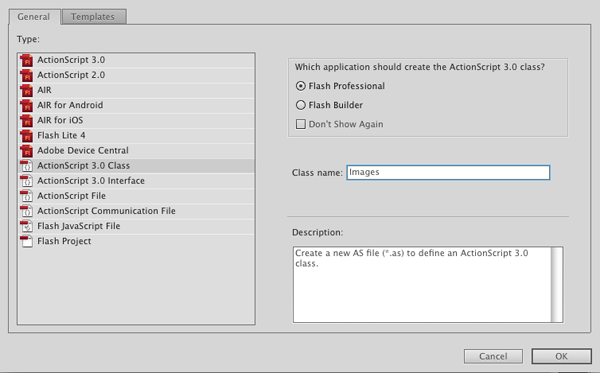Select the Flash Builder radio button

tap(301, 105)
